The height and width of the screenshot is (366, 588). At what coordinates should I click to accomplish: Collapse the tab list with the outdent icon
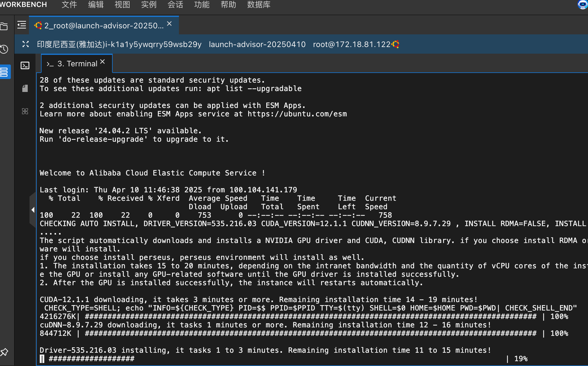pyautogui.click(x=22, y=25)
